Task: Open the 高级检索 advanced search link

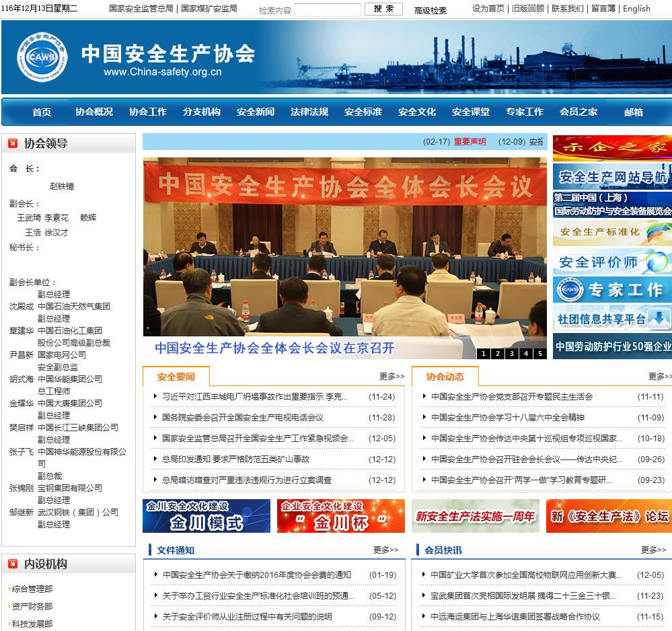Action: (431, 10)
